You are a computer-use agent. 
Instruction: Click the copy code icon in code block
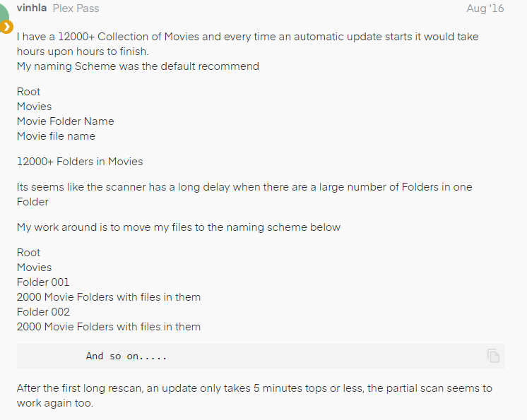pos(493,356)
